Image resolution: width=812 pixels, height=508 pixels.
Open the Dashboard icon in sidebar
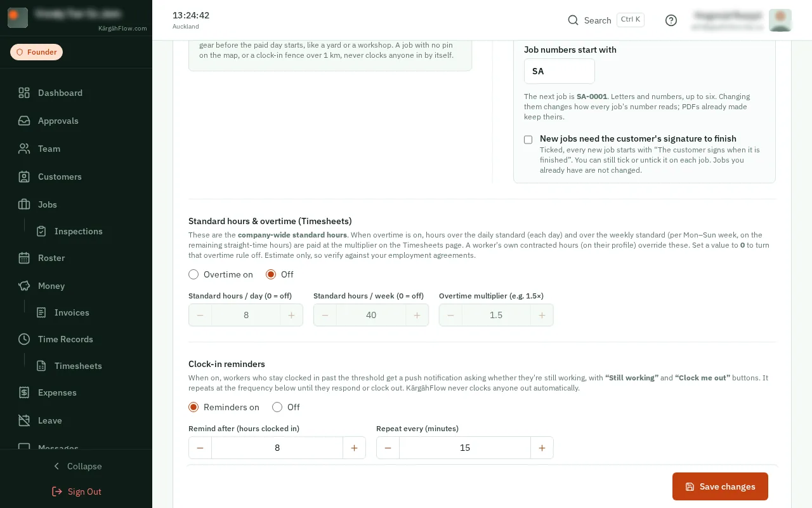24,93
